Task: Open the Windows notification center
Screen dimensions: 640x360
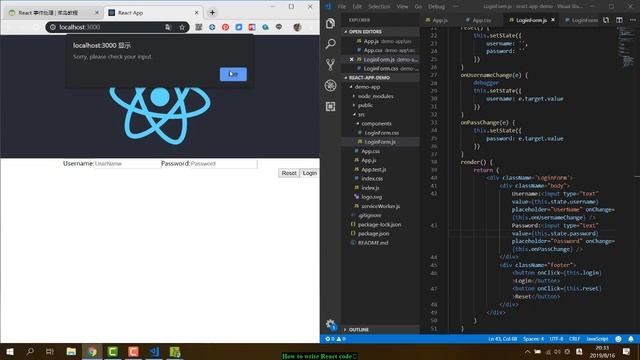Action: click(627, 351)
